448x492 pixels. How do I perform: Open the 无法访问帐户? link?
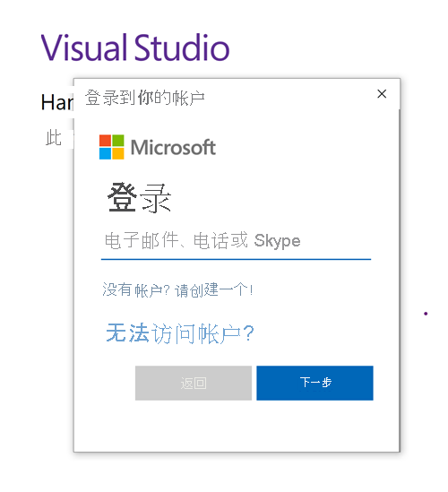coord(180,333)
